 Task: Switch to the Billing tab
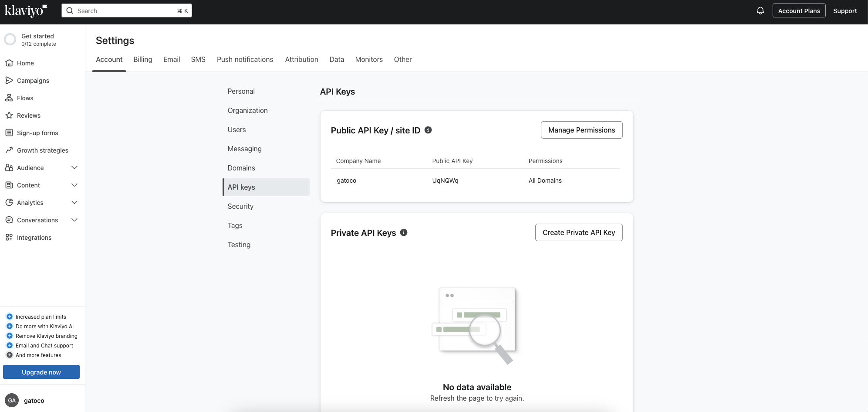[143, 59]
